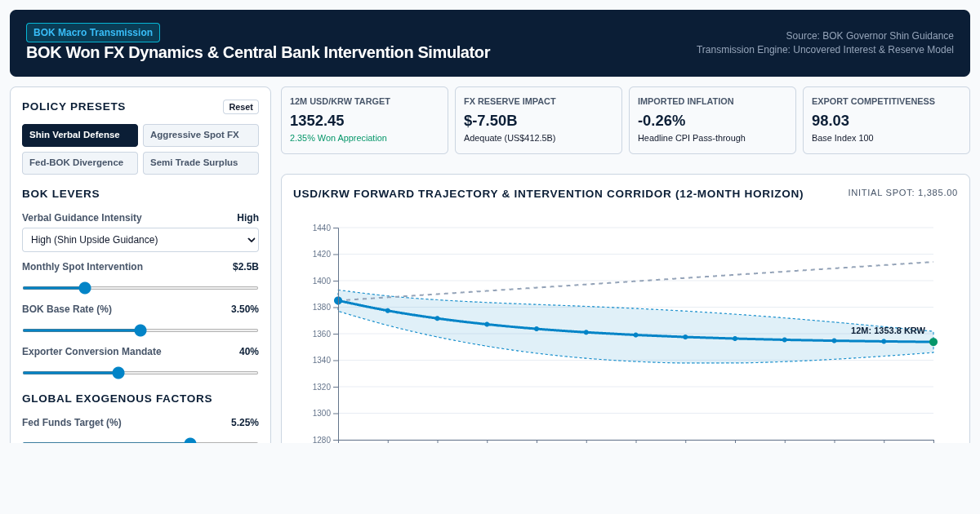The height and width of the screenshot is (514, 980).
Task: Choose the Fed-BOK Divergence preset
Action: [x=80, y=163]
